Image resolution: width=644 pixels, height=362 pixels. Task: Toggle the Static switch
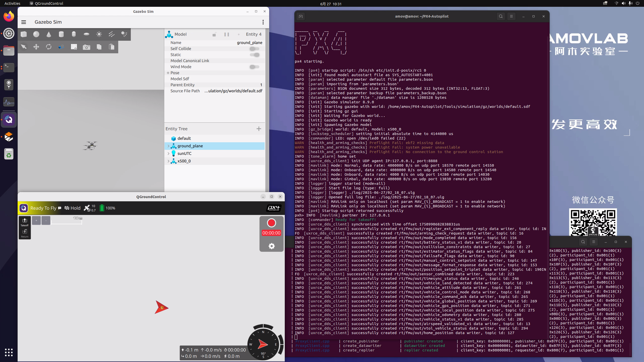pyautogui.click(x=254, y=55)
